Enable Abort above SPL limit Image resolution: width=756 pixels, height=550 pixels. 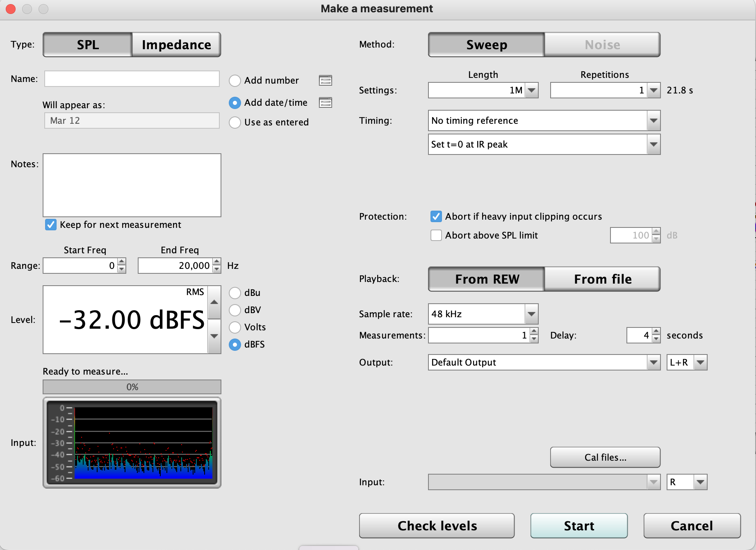[436, 235]
